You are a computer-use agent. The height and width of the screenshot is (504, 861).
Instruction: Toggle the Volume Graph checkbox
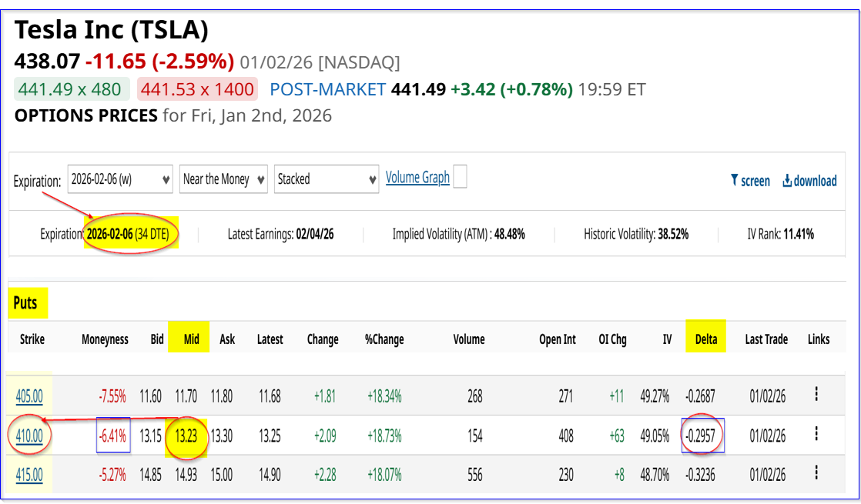click(x=460, y=178)
